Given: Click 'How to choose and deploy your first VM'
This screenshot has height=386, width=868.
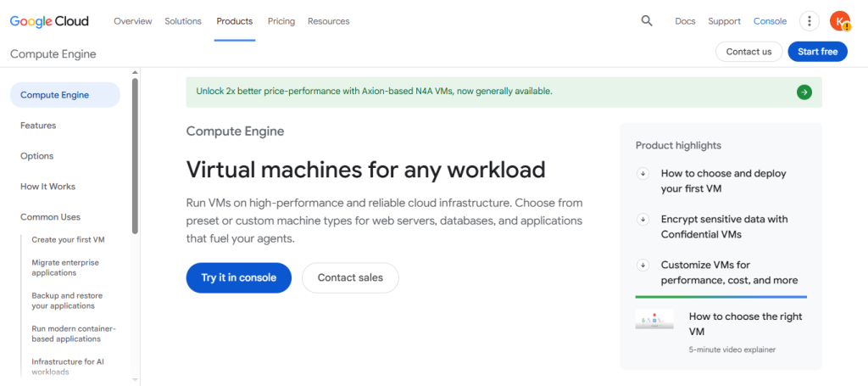Looking at the screenshot, I should [x=724, y=181].
